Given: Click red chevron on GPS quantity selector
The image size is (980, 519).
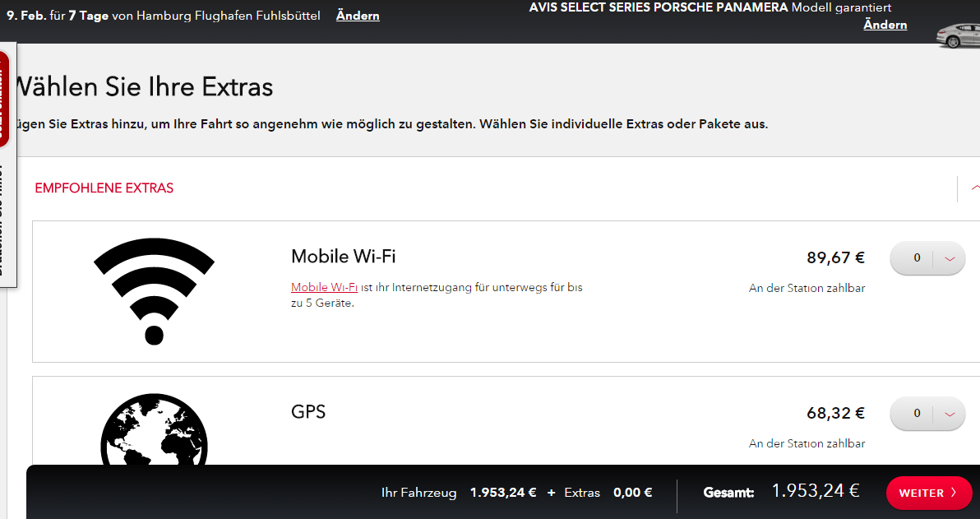Looking at the screenshot, I should click(950, 413).
